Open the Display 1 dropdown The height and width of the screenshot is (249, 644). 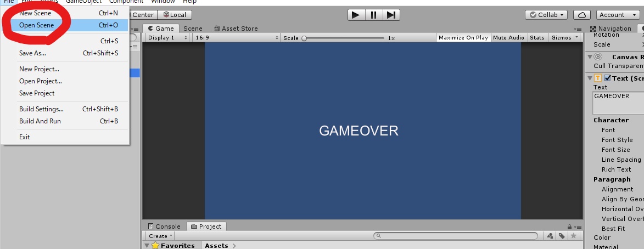167,37
